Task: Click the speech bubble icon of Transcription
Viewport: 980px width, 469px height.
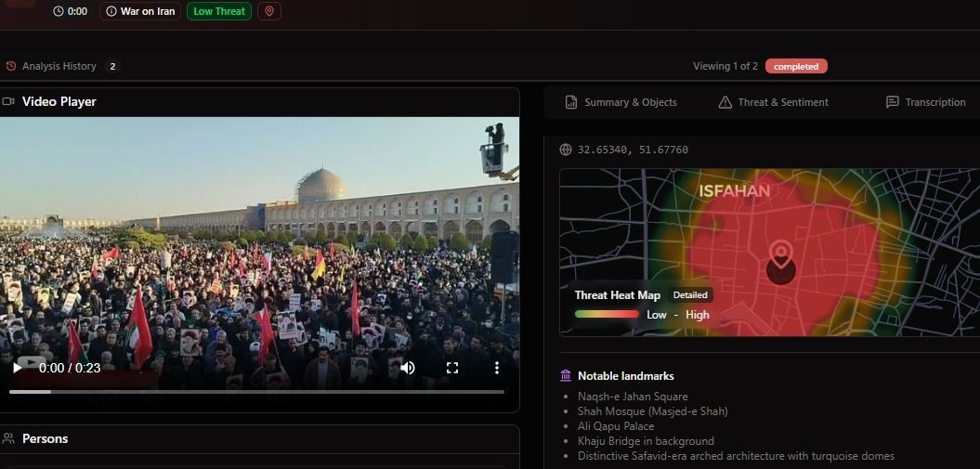Action: click(893, 102)
